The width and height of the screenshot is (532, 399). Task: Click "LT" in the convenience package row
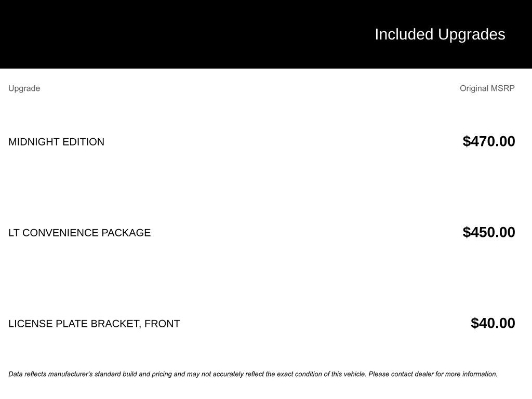click(x=14, y=233)
